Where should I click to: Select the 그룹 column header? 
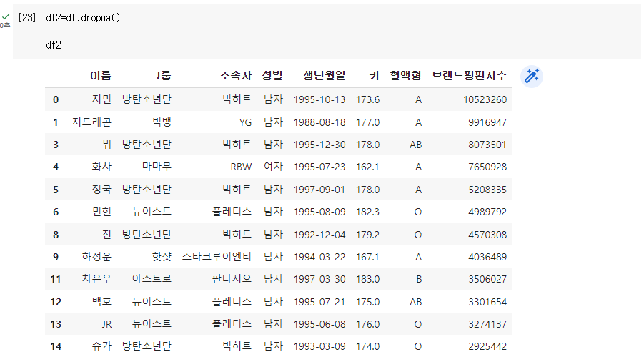coord(161,76)
